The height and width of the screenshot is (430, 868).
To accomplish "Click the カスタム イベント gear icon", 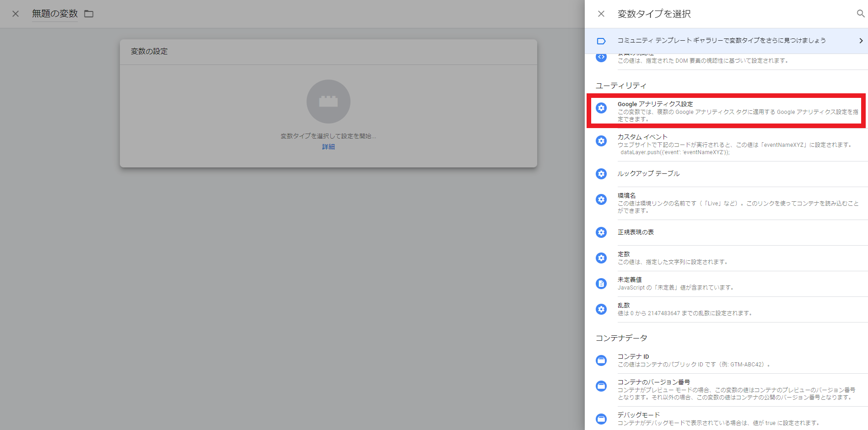I will [601, 141].
